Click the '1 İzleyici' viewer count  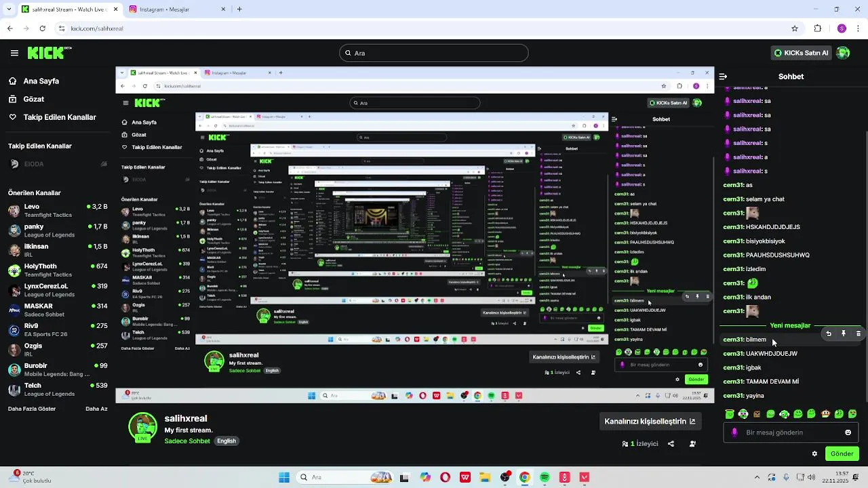tap(640, 444)
